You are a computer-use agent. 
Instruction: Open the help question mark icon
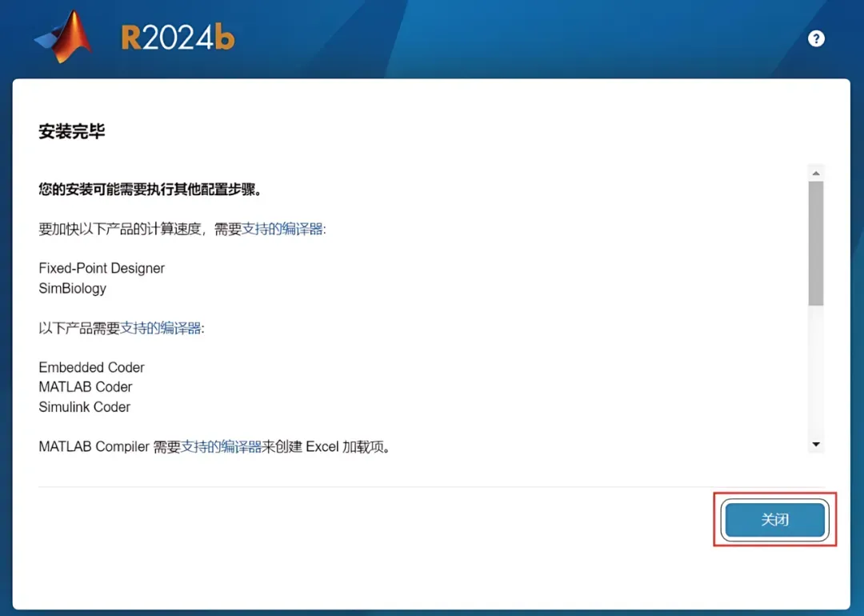coord(816,38)
